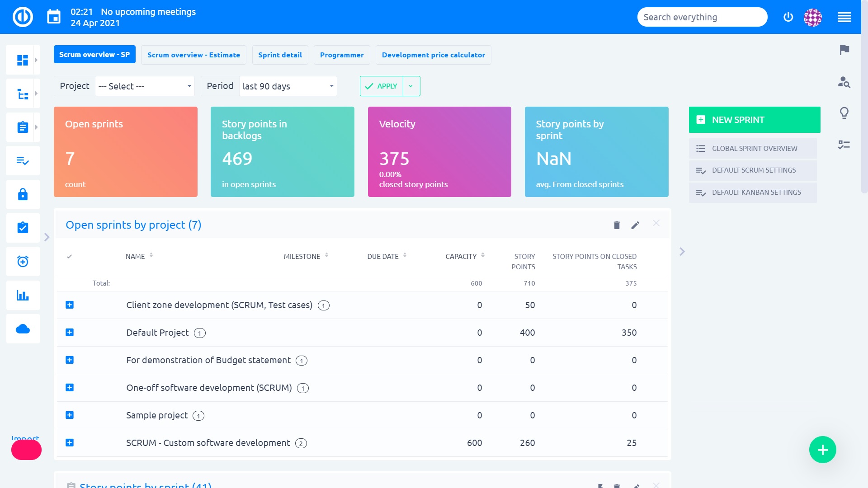Viewport: 868px width, 488px height.
Task: Click the power button in the top bar
Action: (x=788, y=17)
